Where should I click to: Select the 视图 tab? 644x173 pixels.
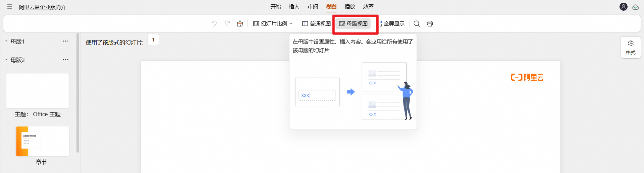click(x=331, y=6)
